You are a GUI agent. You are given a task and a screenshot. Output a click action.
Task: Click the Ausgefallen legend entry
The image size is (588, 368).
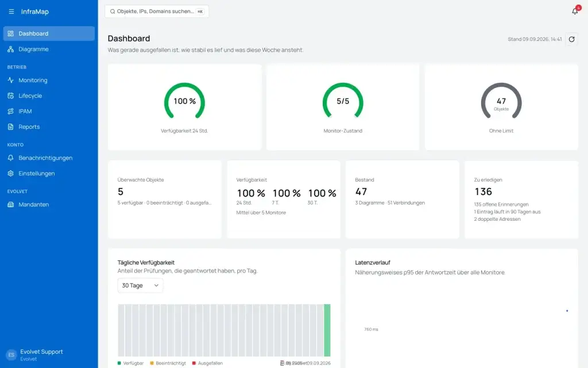[207, 363]
